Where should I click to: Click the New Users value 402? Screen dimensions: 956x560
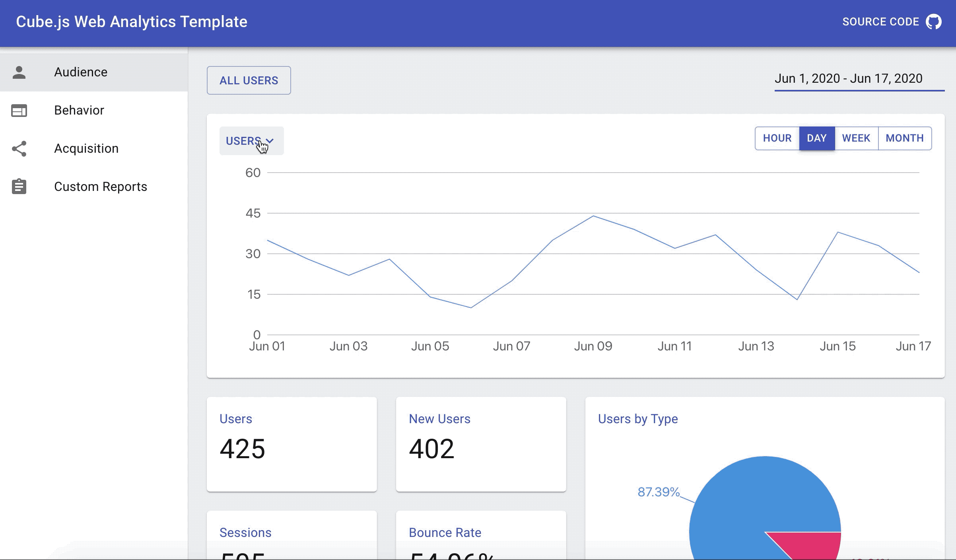point(431,449)
